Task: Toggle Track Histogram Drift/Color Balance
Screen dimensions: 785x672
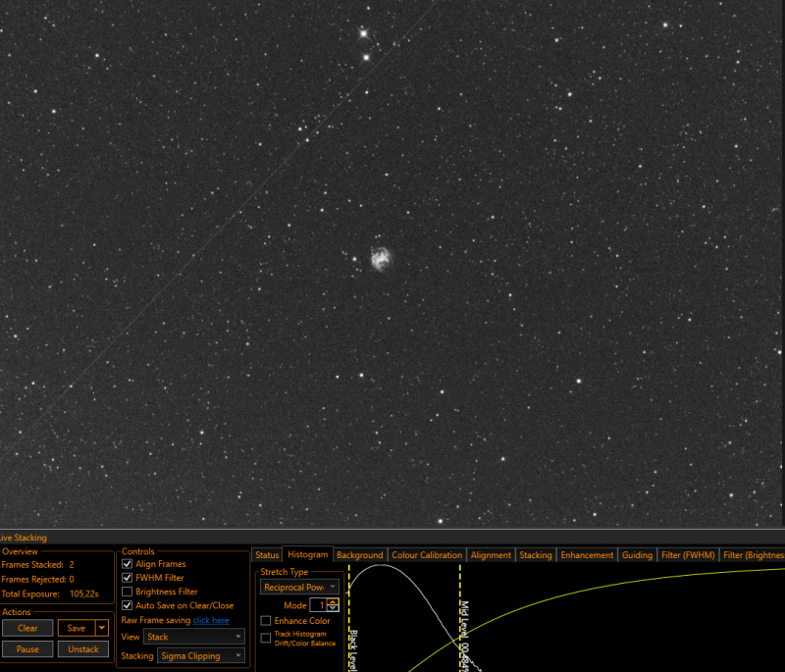Action: pyautogui.click(x=266, y=638)
